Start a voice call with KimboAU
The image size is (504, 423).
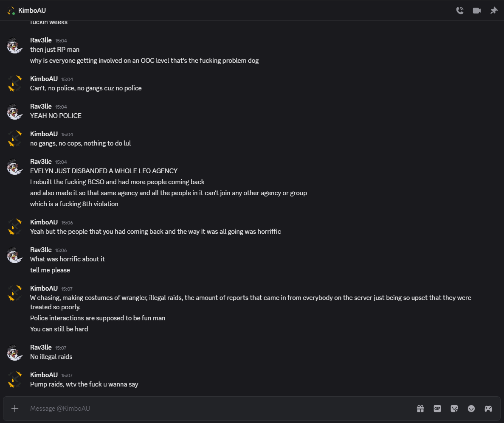point(459,11)
